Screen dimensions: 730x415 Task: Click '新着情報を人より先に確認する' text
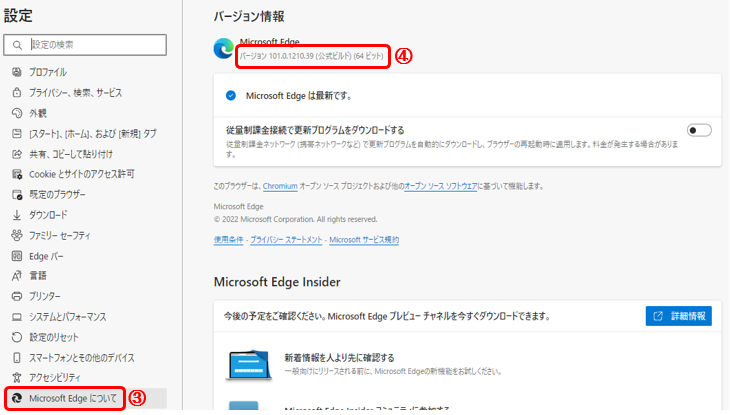339,358
